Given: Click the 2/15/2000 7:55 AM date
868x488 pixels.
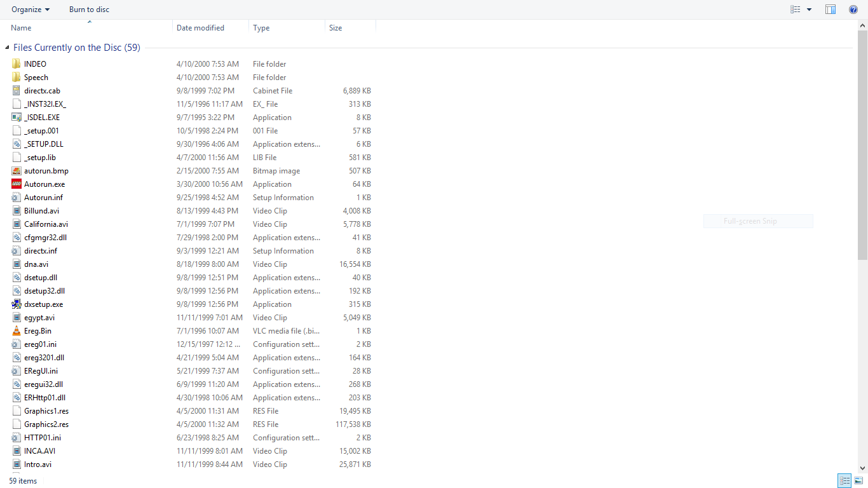Looking at the screenshot, I should pos(208,170).
